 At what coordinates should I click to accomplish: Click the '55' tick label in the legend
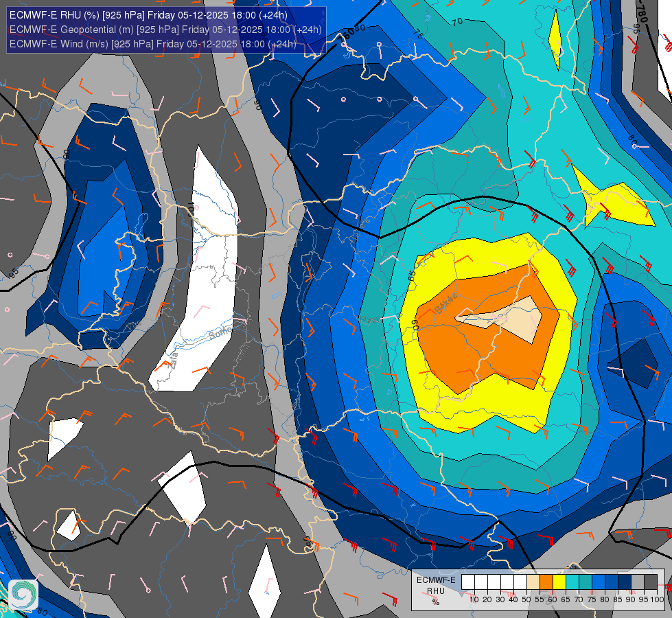point(540,599)
